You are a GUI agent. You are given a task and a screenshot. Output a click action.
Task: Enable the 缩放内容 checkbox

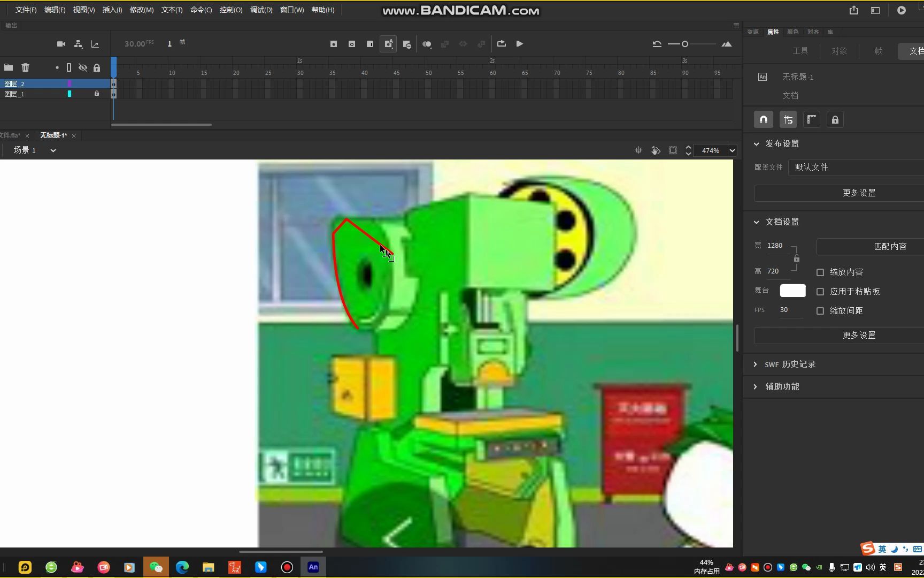point(820,272)
